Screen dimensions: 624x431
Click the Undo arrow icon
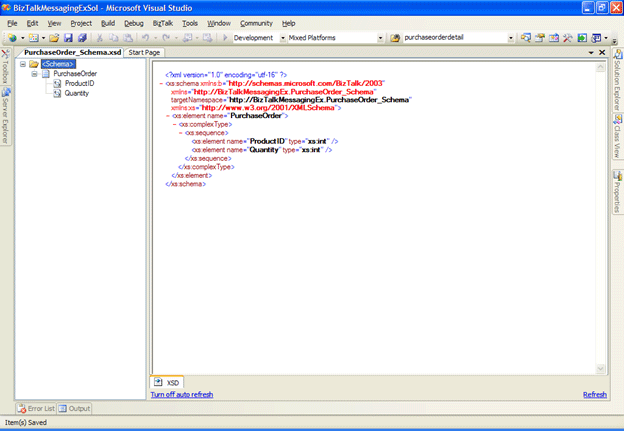(146, 38)
